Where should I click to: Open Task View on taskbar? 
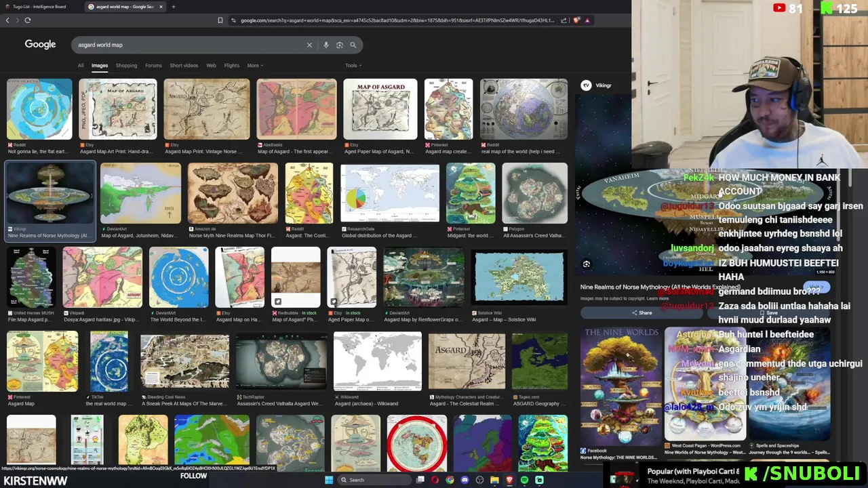420,480
